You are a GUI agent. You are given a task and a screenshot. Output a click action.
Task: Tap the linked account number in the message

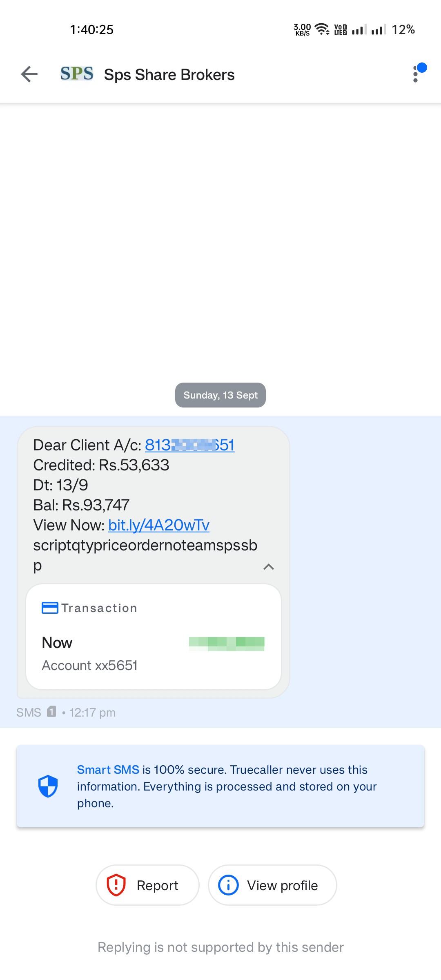(x=189, y=445)
